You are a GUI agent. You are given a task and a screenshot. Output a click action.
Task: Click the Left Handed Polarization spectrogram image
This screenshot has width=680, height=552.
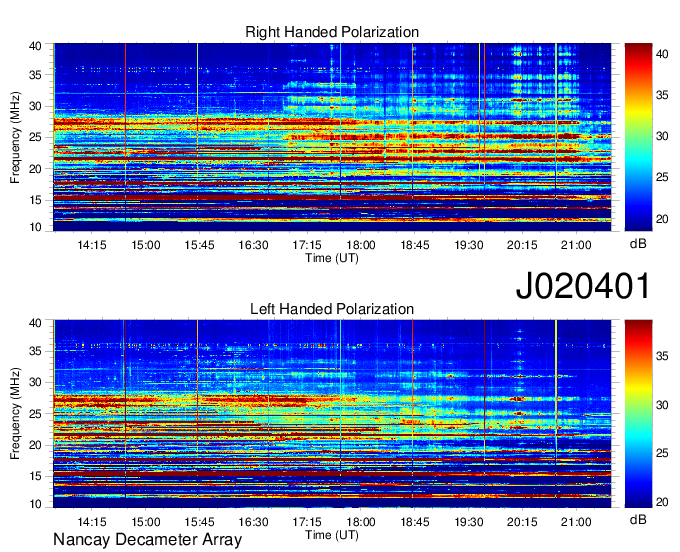(332, 414)
